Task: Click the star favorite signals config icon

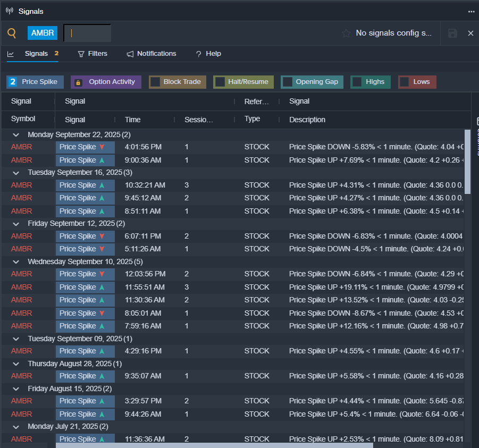Action: (346, 33)
